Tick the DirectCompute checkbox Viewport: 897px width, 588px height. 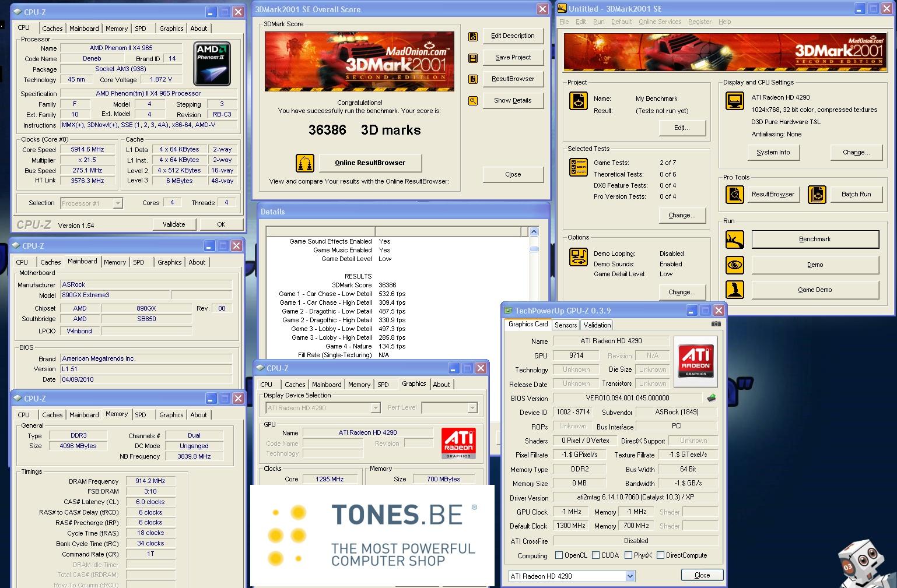(660, 555)
